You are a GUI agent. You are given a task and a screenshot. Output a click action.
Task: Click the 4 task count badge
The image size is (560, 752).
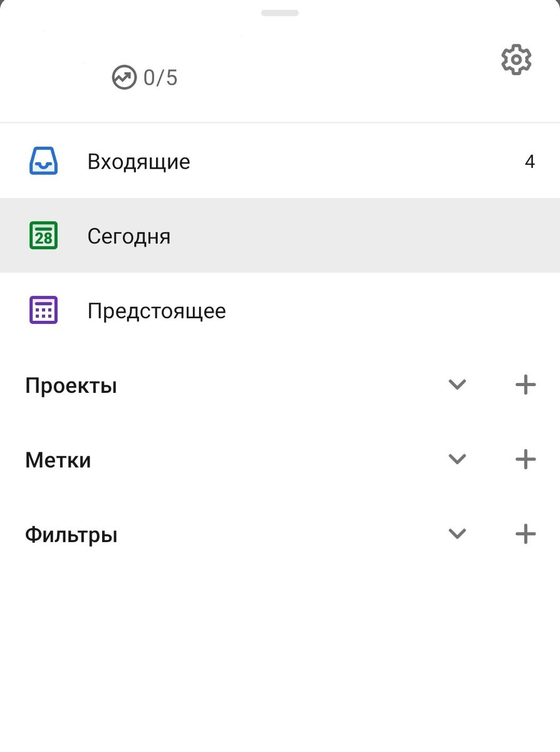(530, 161)
